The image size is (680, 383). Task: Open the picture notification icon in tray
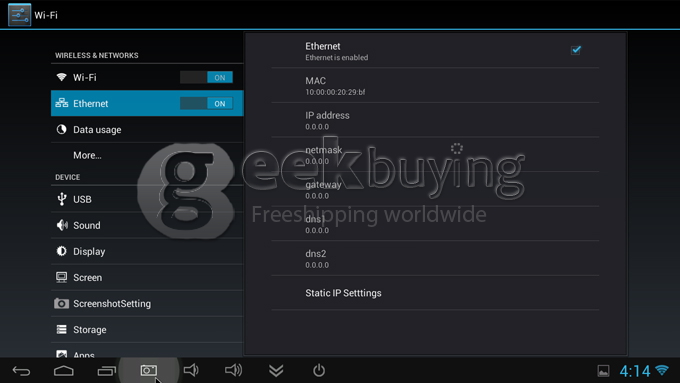[603, 371]
